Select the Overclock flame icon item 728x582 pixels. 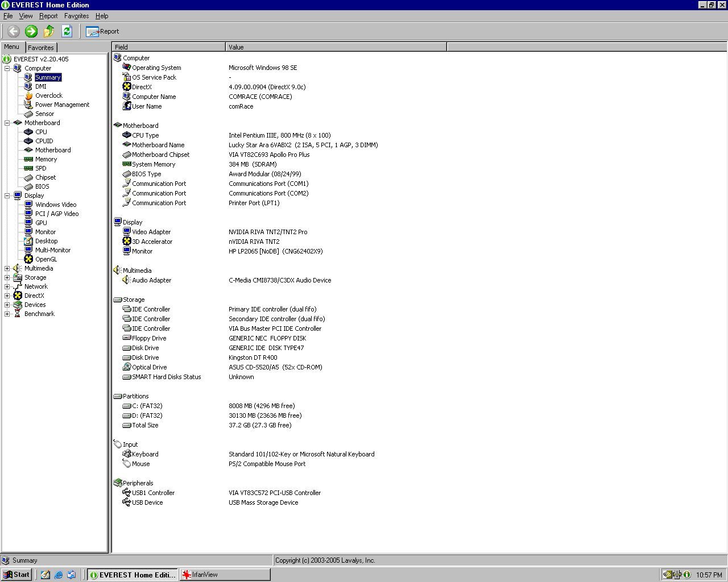pyautogui.click(x=28, y=95)
